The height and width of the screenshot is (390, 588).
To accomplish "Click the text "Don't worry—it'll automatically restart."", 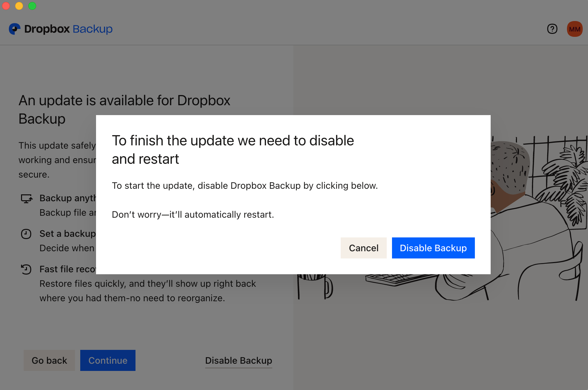I will [x=193, y=215].
